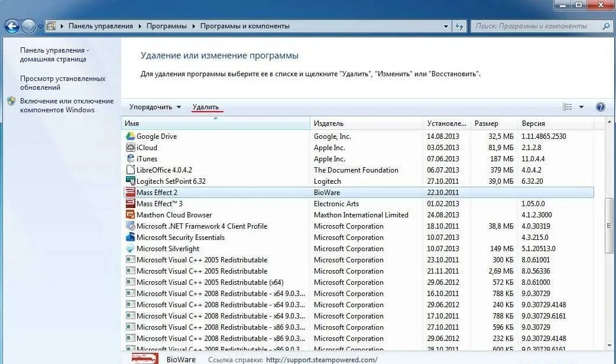Select Google Drive program name
The height and width of the screenshot is (364, 616).
click(157, 136)
